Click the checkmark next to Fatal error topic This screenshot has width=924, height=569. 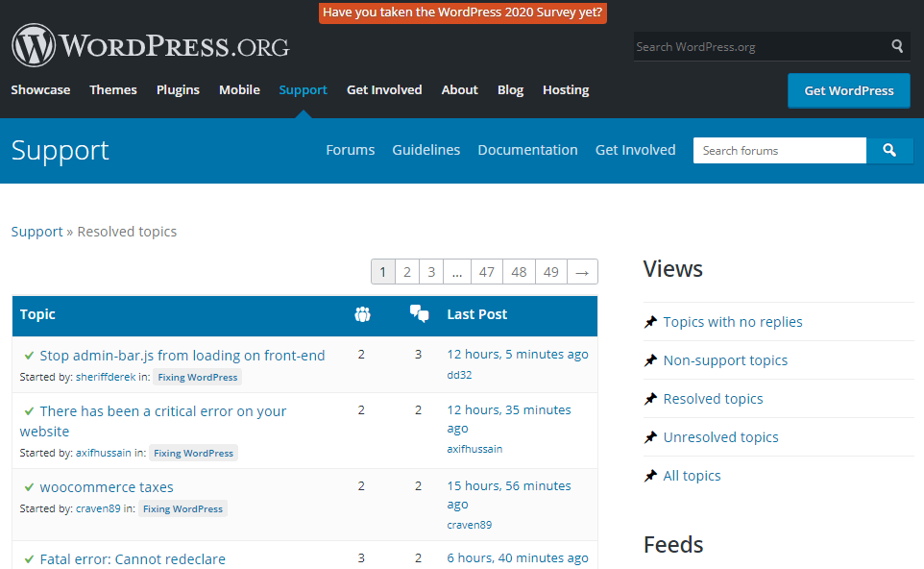click(x=29, y=559)
